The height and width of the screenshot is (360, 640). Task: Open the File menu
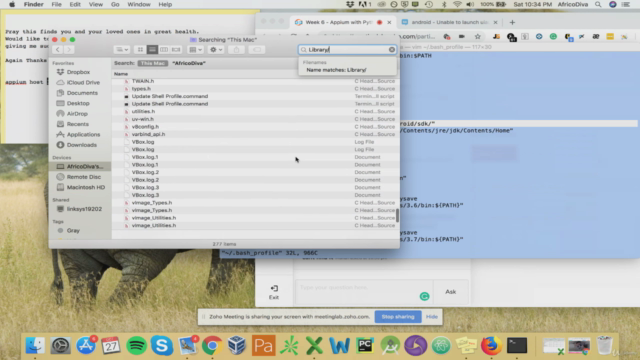[x=56, y=4]
